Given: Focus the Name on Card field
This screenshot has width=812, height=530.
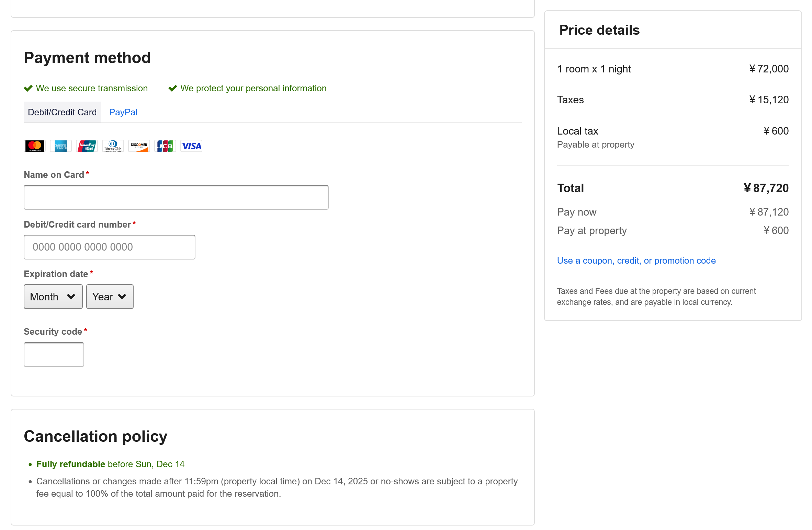Looking at the screenshot, I should pyautogui.click(x=176, y=197).
